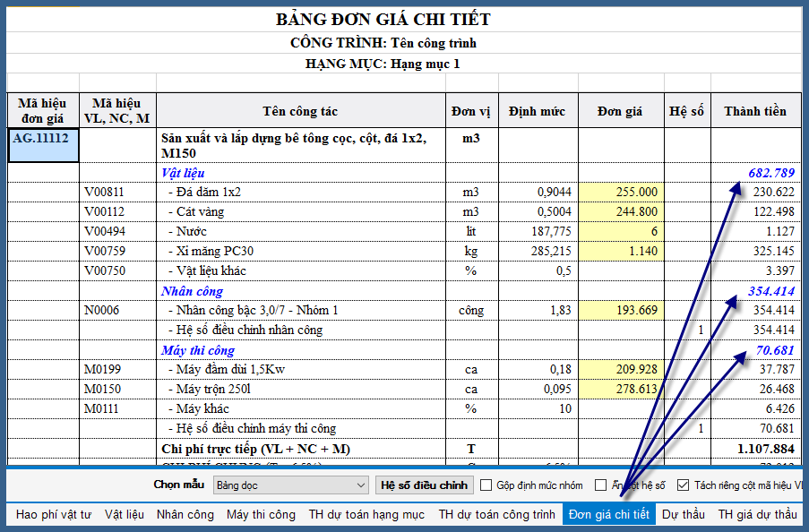Open TH dự toán hạng mục tab
809x532 pixels.
click(366, 515)
